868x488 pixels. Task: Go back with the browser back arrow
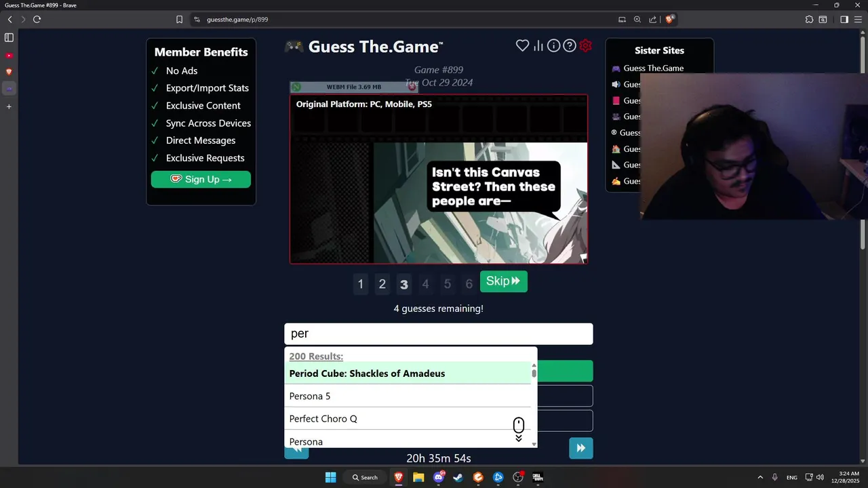pyautogui.click(x=9, y=20)
